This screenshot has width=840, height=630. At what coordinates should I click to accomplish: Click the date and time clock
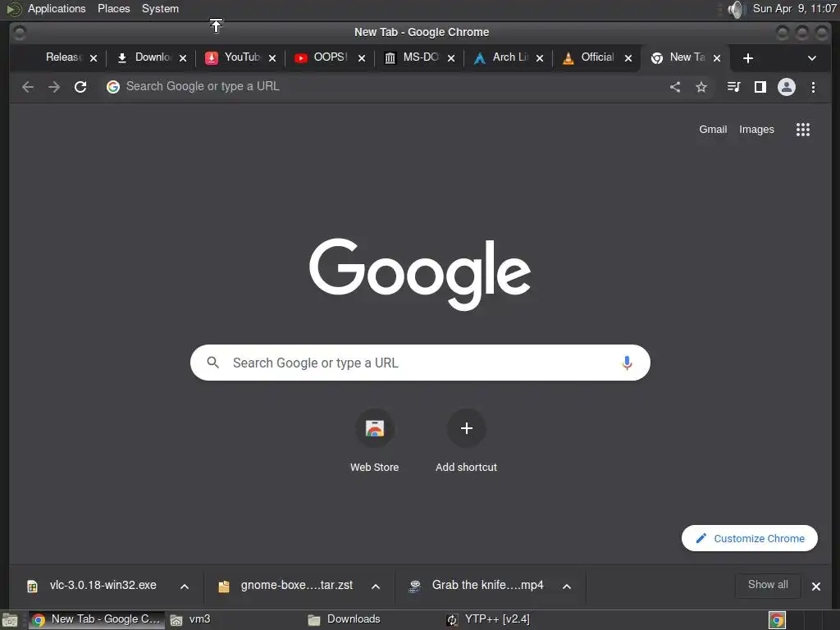coord(794,8)
